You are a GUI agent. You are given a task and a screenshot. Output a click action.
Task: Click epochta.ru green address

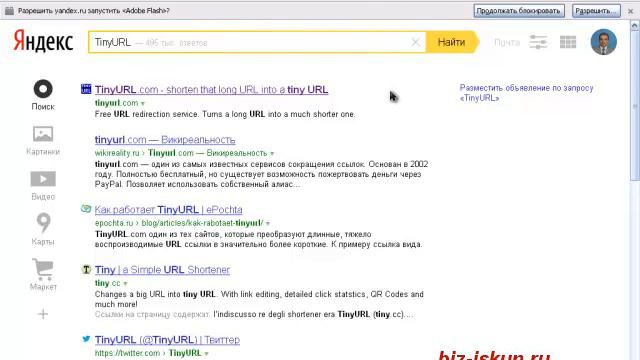tap(114, 223)
